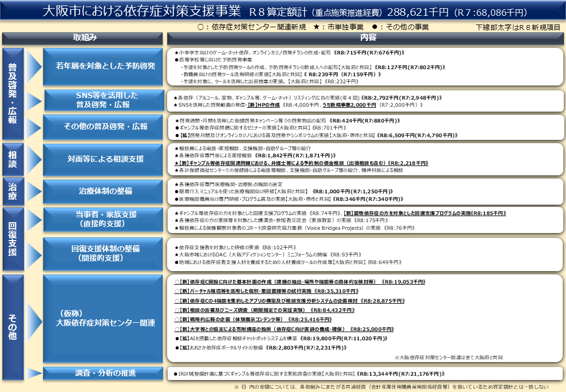Click the arrow beside 対面等による相談支援
The width and height of the screenshot is (566, 392).
(34, 159)
